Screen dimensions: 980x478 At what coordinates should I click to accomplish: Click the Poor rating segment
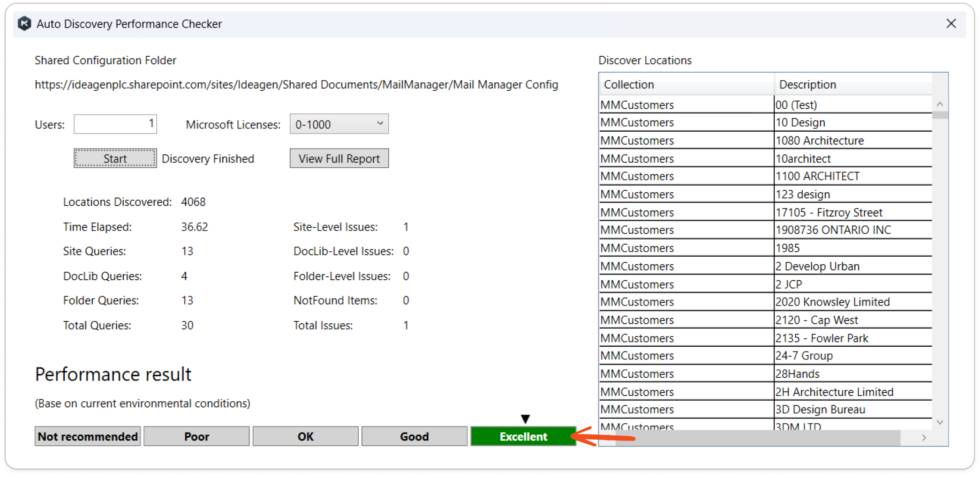click(196, 437)
